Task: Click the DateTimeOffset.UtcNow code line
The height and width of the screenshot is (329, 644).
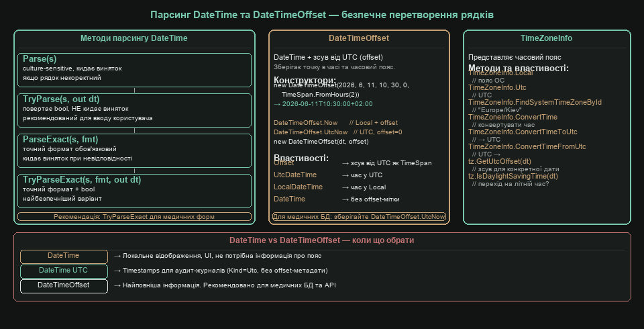Action: [338, 132]
